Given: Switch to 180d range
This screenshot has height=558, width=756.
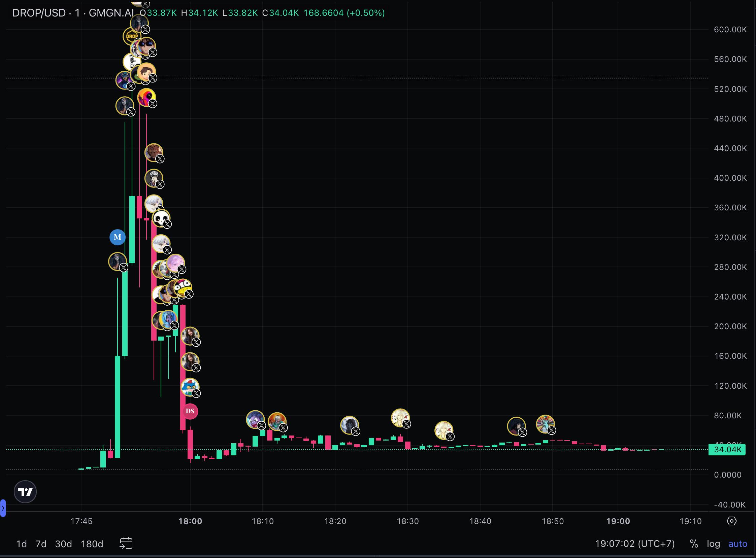Looking at the screenshot, I should [92, 544].
